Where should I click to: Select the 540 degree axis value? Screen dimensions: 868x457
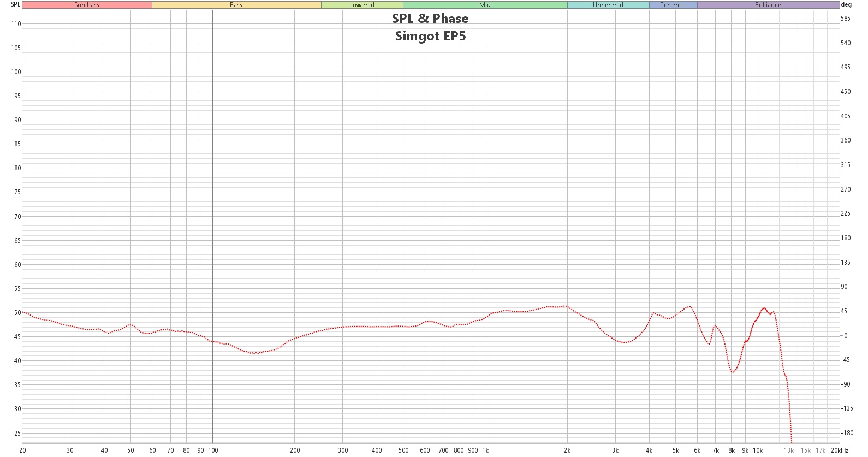(846, 43)
